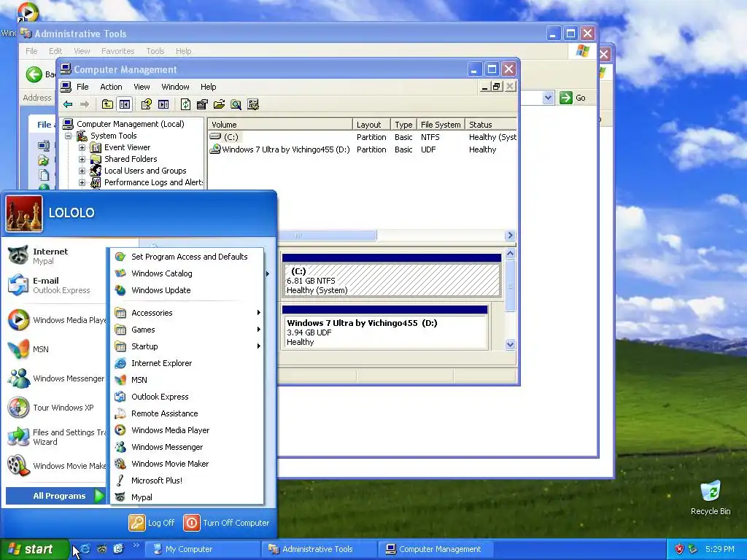This screenshot has width=747, height=560.
Task: Open Action menu in Computer Management
Action: (x=111, y=87)
